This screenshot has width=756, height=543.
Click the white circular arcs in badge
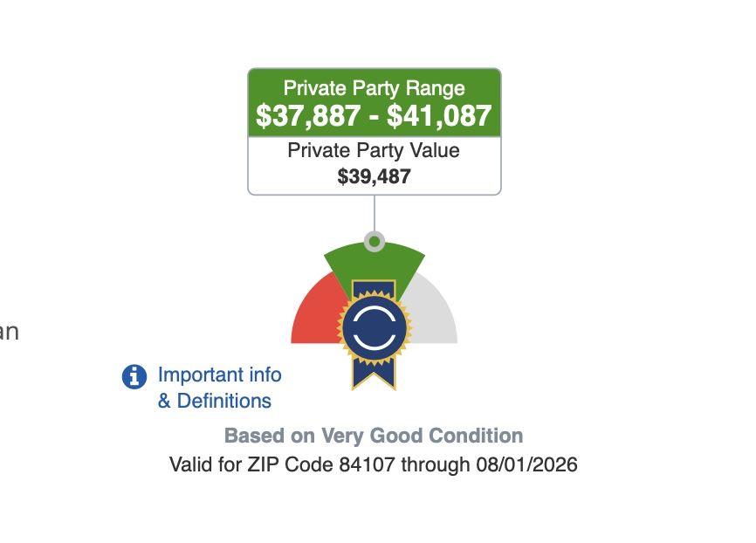(x=375, y=327)
